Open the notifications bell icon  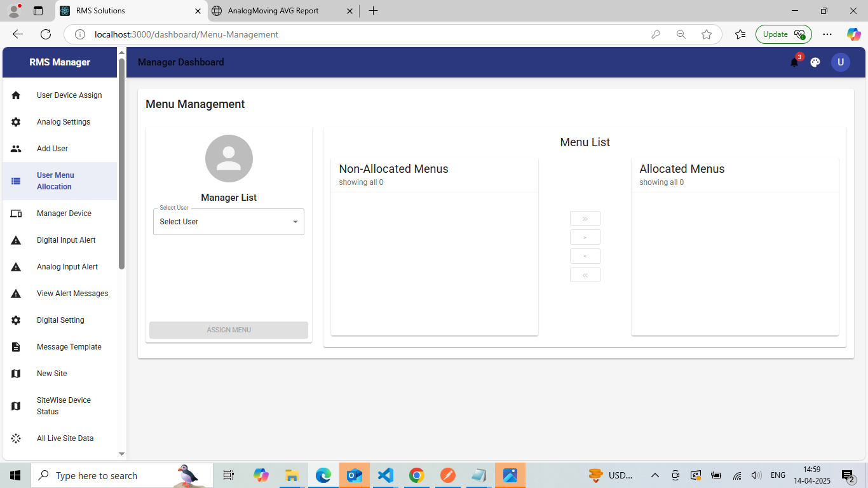(794, 62)
